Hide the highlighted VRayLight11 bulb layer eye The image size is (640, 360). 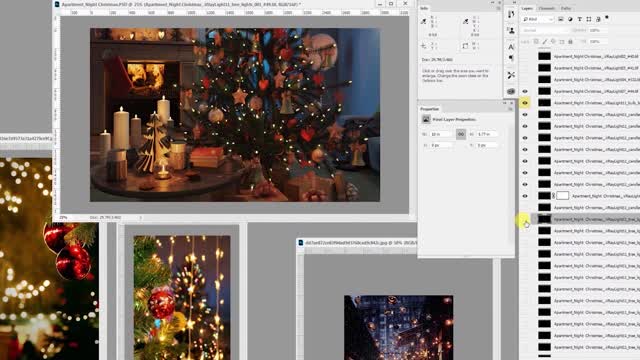tap(525, 103)
